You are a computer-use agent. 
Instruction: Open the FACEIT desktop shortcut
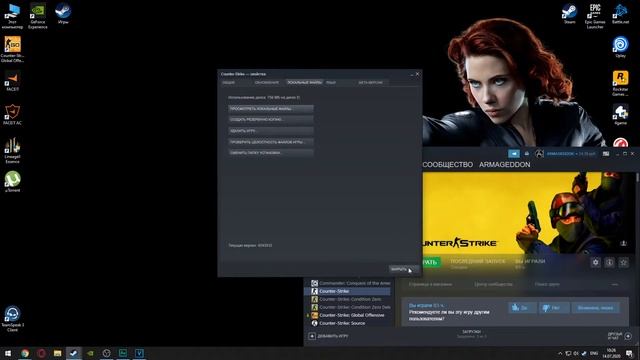(x=12, y=81)
